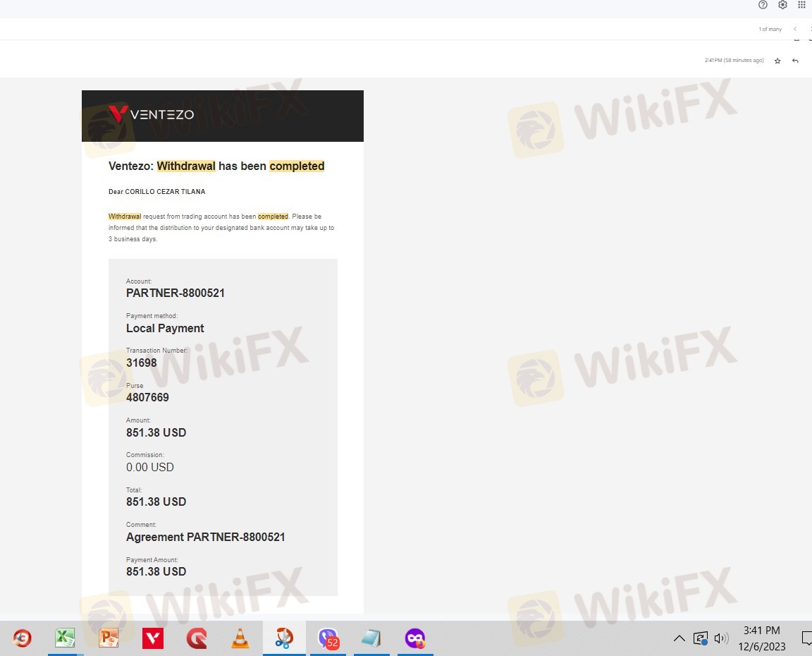Open Gmail settings gear
The width and height of the screenshot is (812, 656).
pyautogui.click(x=782, y=5)
